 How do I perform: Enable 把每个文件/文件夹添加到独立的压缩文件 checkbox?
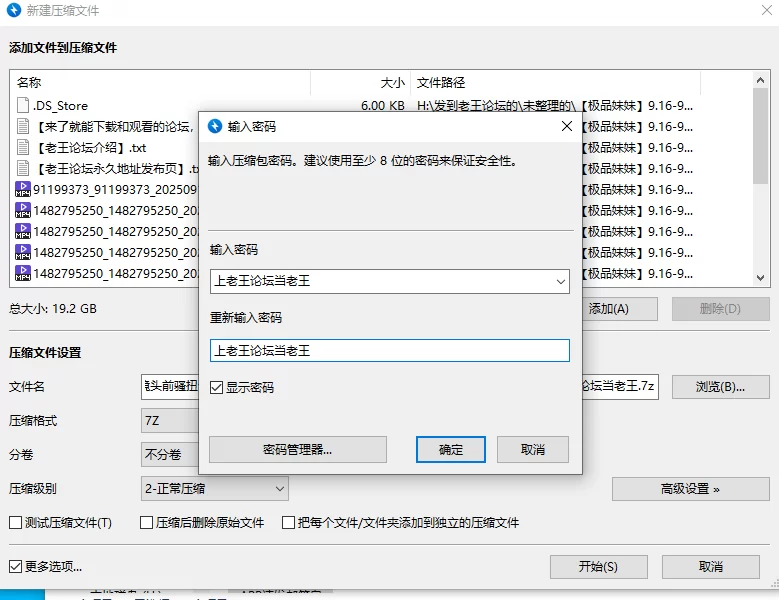pyautogui.click(x=288, y=523)
